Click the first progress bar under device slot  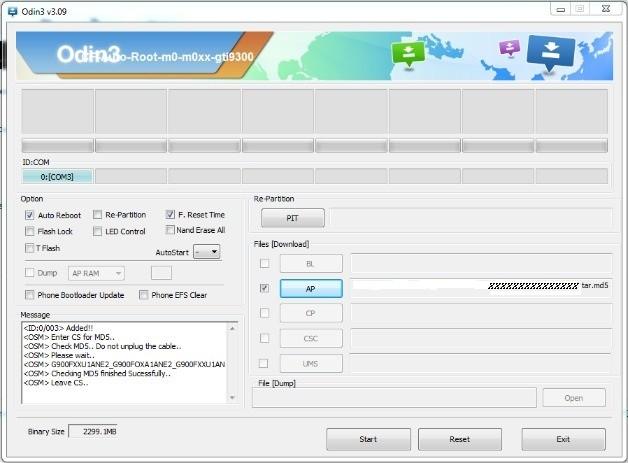(58, 146)
